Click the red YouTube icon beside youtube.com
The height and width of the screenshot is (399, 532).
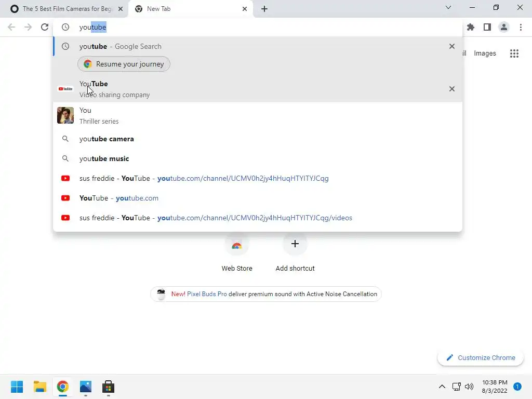point(65,198)
